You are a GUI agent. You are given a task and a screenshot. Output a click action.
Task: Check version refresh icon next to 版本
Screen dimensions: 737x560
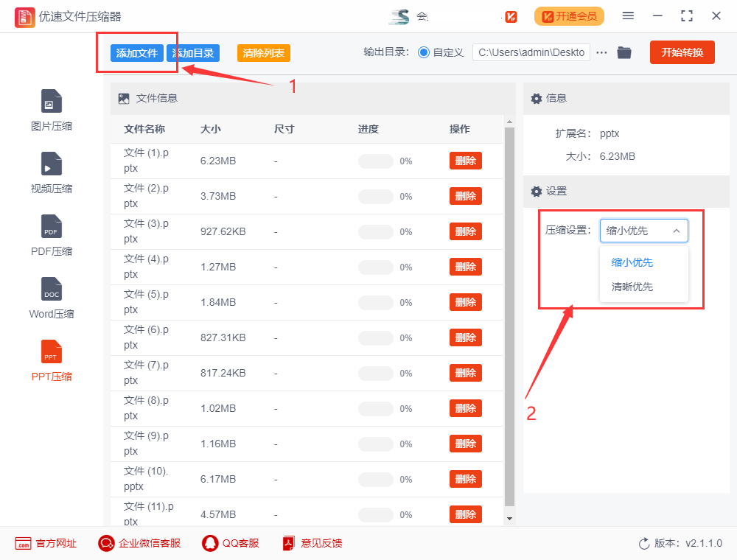click(x=644, y=544)
